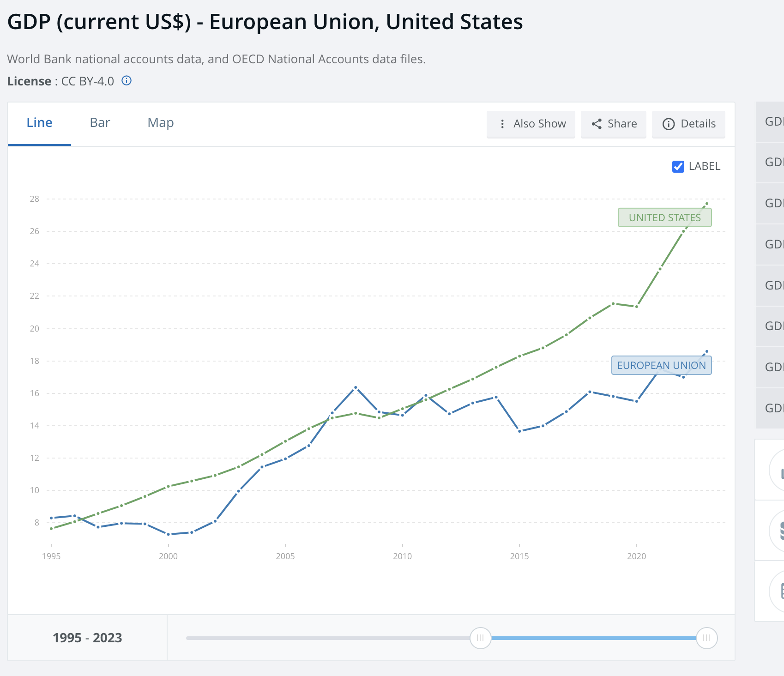Click the Share icon

pos(597,124)
